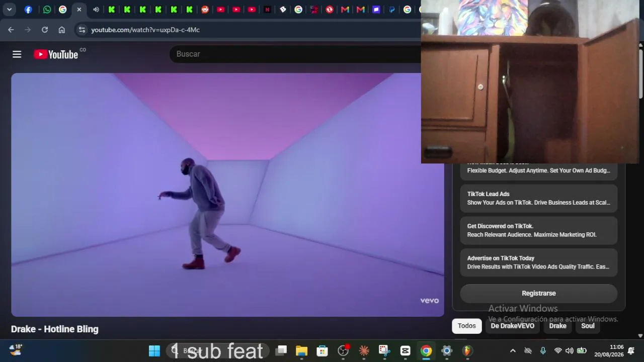Viewport: 644px width, 362px height.
Task: Open Settings gear on the taskbar
Action: 447,351
